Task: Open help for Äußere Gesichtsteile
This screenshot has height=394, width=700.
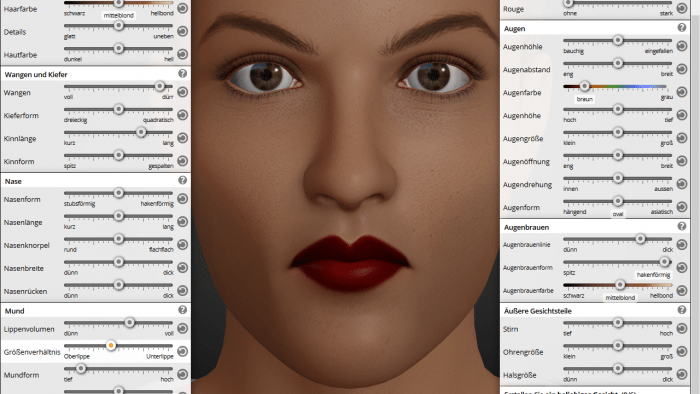Action: tap(682, 310)
